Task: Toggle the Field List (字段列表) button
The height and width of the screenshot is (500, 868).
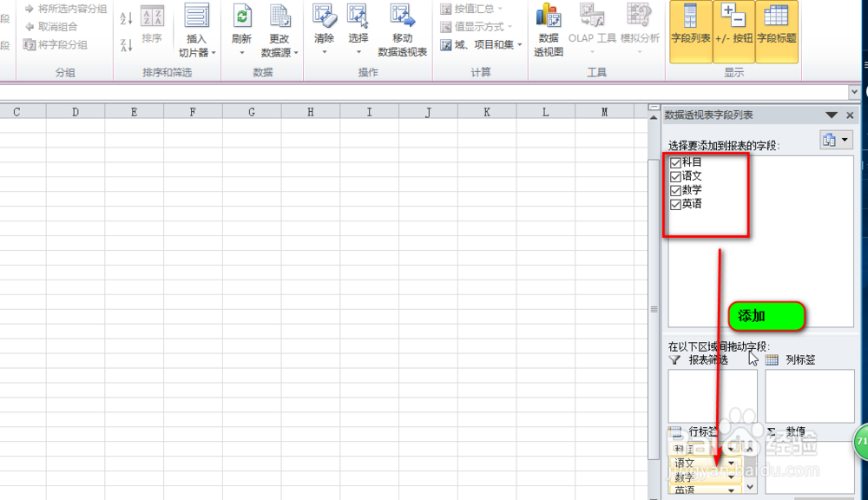Action: click(x=691, y=31)
